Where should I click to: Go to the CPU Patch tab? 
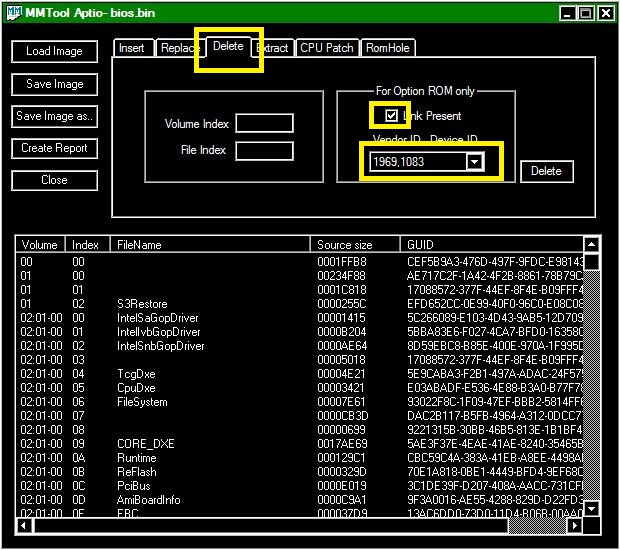point(327,48)
